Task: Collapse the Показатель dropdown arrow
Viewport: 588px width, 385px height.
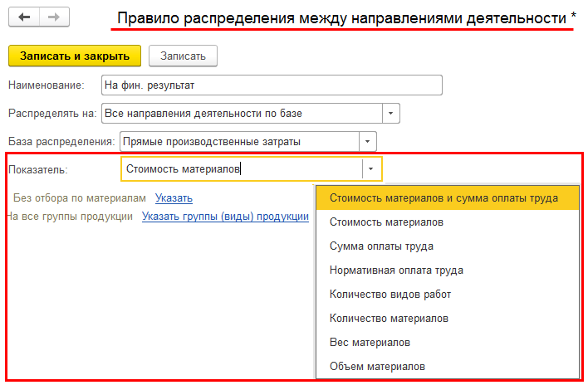Action: point(371,169)
